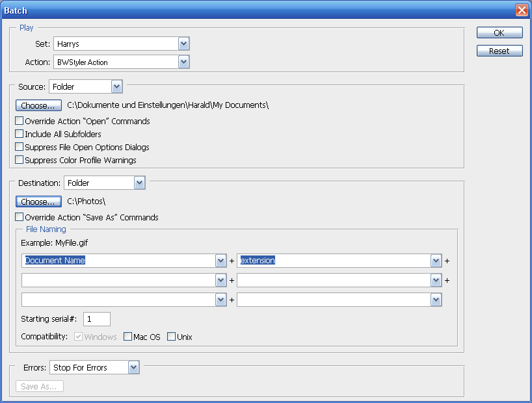
Task: Tick the Unix compatibility checkbox
Action: click(x=172, y=337)
